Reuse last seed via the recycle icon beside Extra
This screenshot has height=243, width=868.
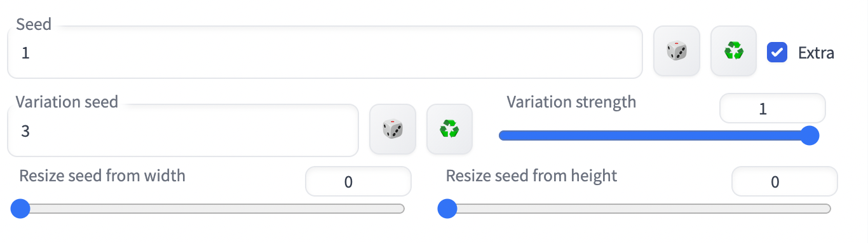click(733, 52)
